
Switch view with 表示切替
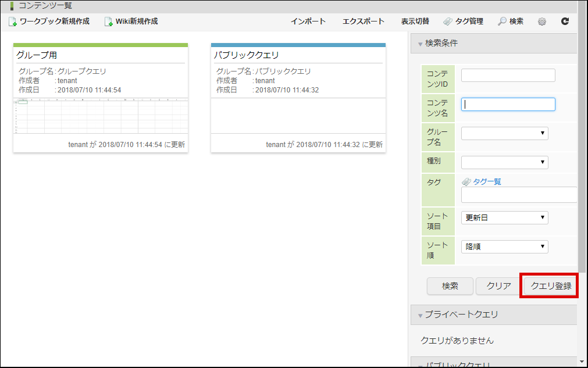point(415,22)
